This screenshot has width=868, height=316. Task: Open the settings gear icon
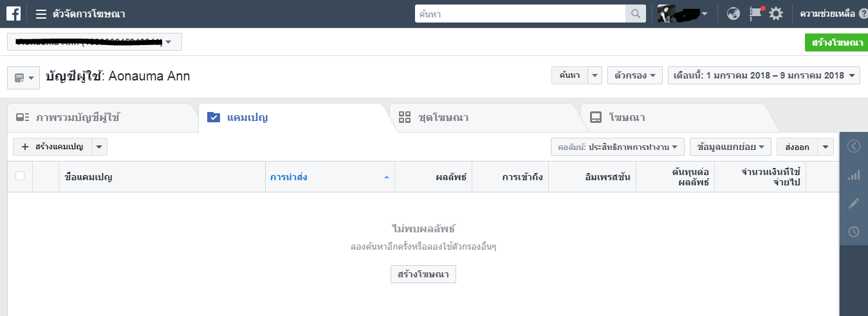pyautogui.click(x=776, y=14)
